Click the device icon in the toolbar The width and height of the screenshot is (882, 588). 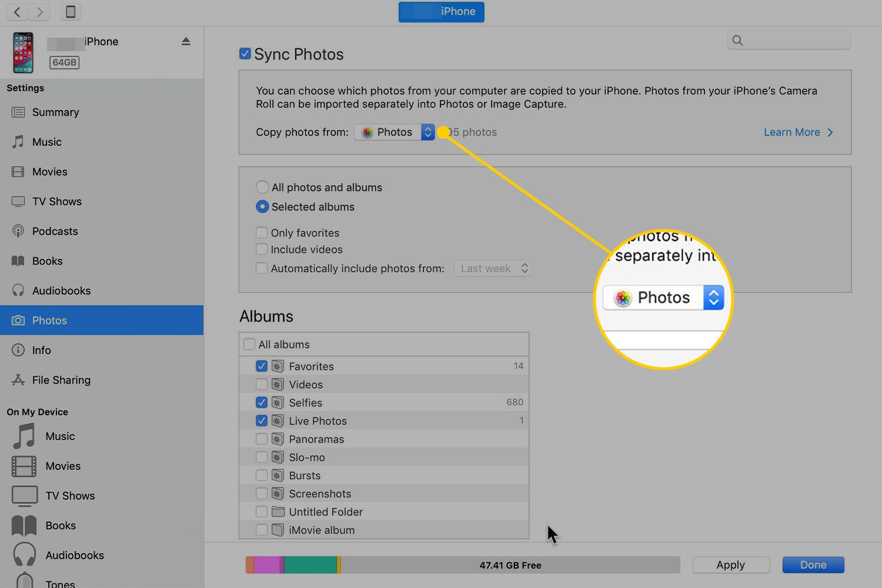tap(71, 12)
